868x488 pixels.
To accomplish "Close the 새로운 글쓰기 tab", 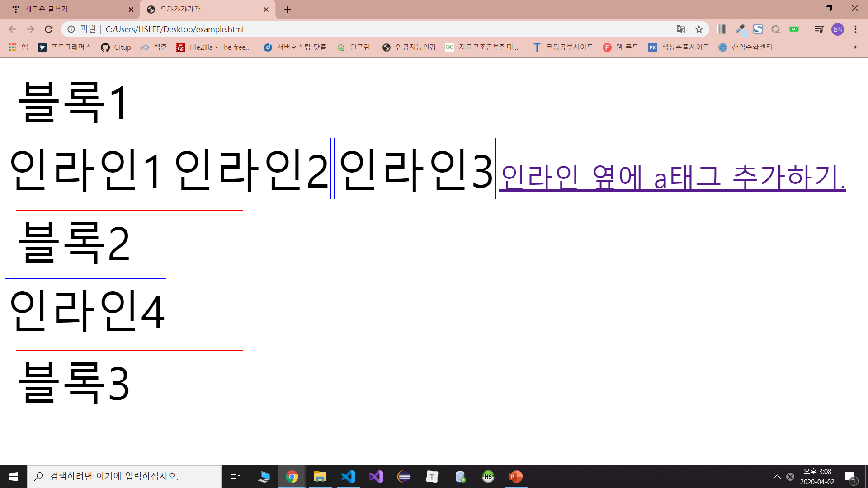I will point(131,9).
